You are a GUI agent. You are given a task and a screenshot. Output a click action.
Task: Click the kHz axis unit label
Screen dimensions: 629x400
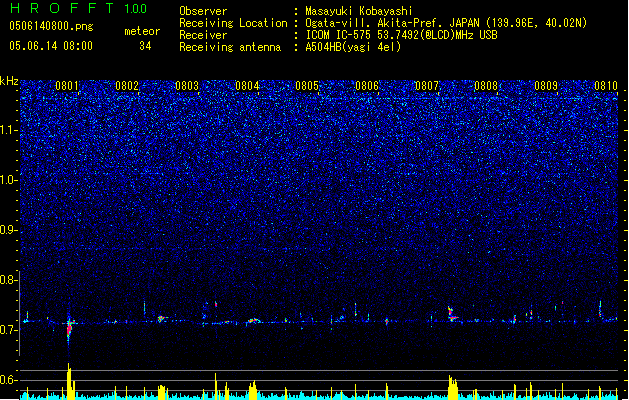coord(9,81)
